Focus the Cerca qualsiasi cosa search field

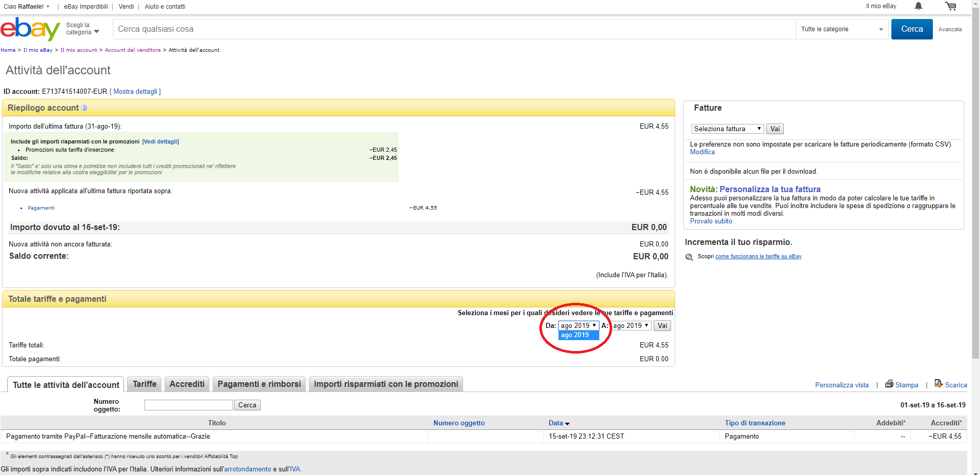pyautogui.click(x=454, y=29)
